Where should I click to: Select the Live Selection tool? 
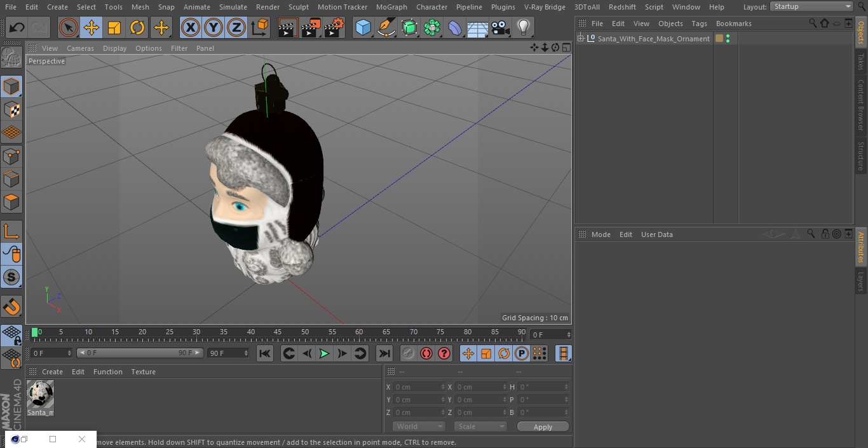coord(69,27)
